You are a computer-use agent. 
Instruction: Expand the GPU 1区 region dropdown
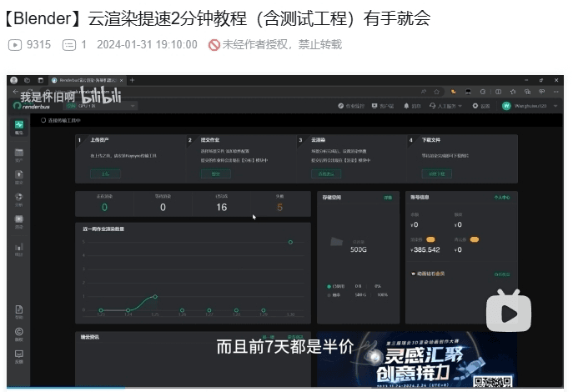coord(100,106)
